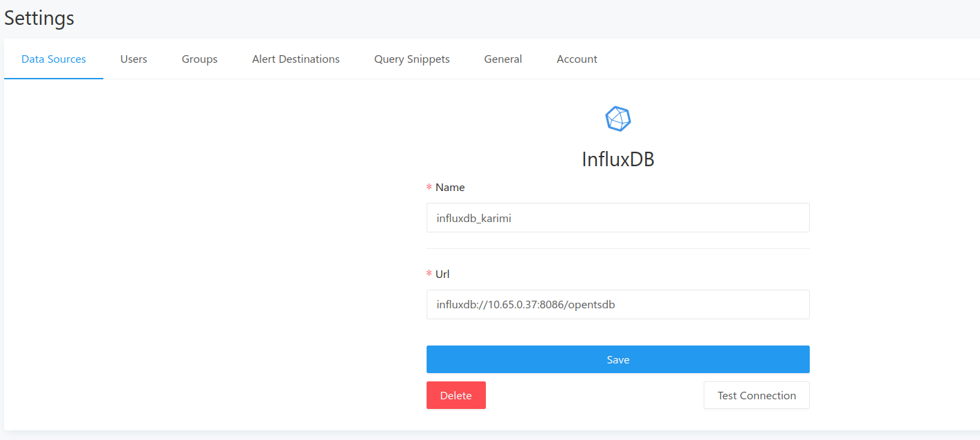This screenshot has width=980, height=440.
Task: Go to the Groups tab
Action: pos(200,59)
